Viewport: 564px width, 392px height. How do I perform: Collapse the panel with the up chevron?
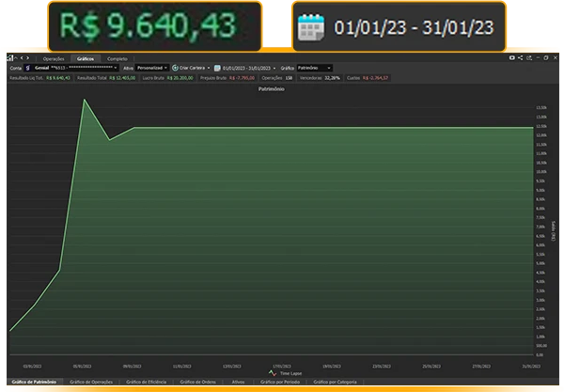16,57
